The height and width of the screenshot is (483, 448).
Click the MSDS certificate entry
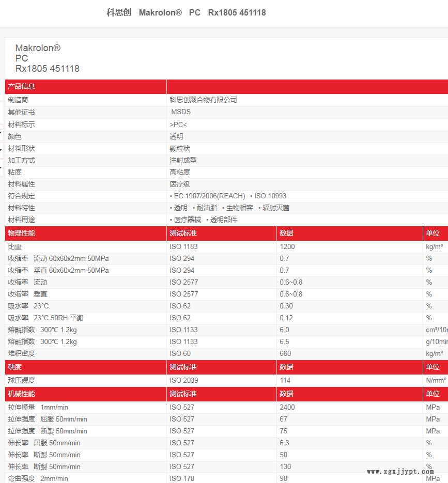181,112
